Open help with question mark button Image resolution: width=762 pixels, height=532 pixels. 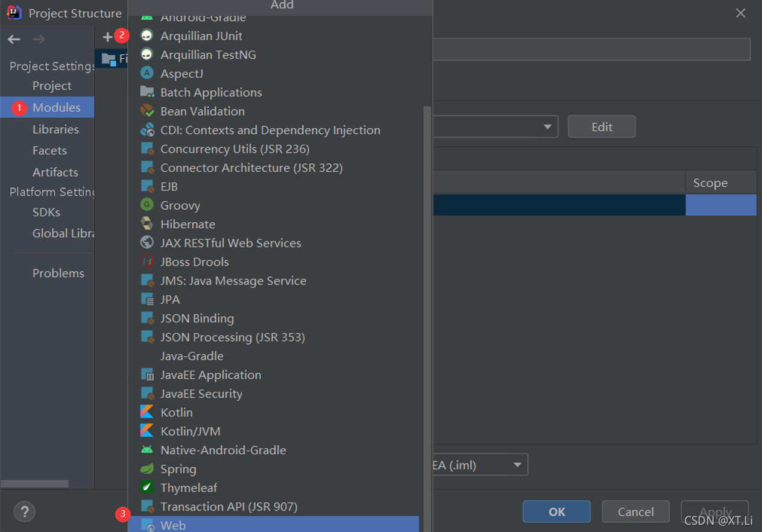(x=25, y=512)
